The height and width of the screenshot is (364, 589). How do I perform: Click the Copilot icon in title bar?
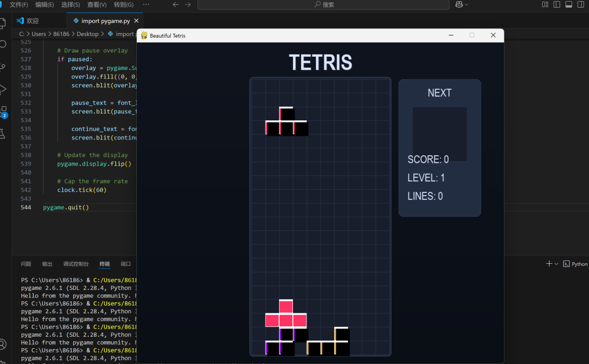tap(459, 4)
